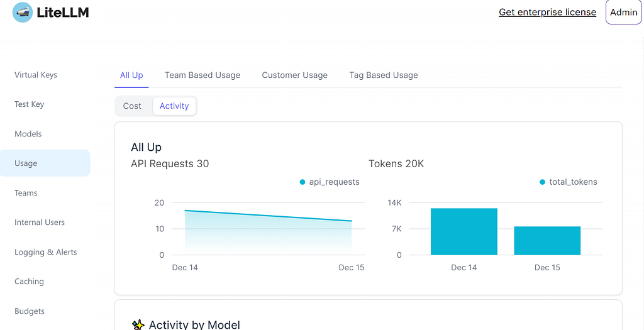The width and height of the screenshot is (644, 330).
Task: Switch to the Customer Usage tab
Action: tap(295, 75)
